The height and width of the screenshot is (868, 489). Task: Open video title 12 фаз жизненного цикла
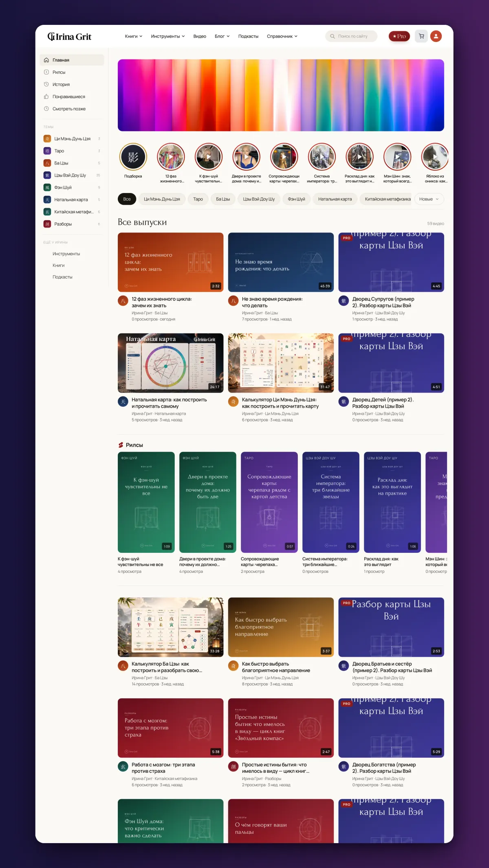coord(162,302)
